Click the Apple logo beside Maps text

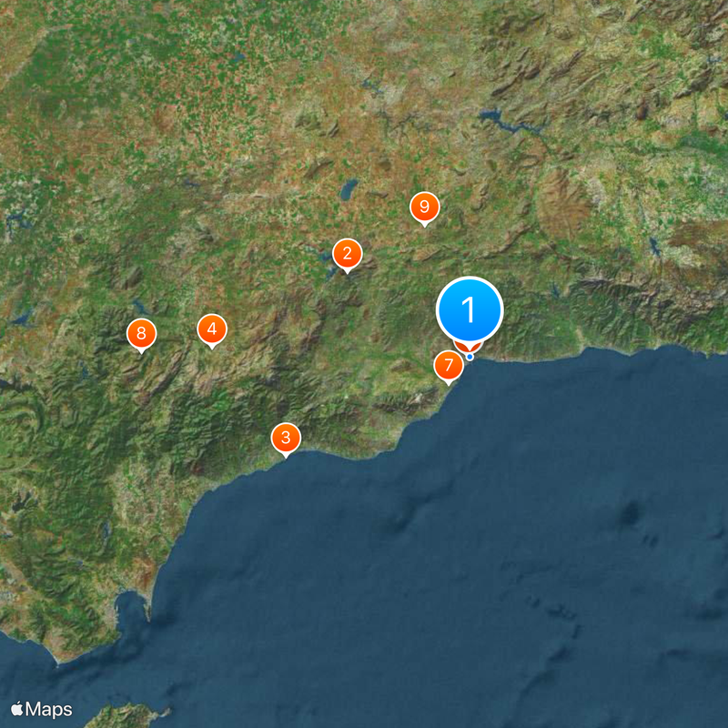coord(16,709)
